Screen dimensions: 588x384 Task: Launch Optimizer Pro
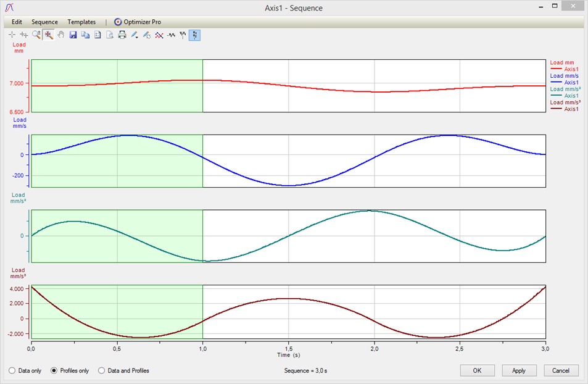[138, 22]
